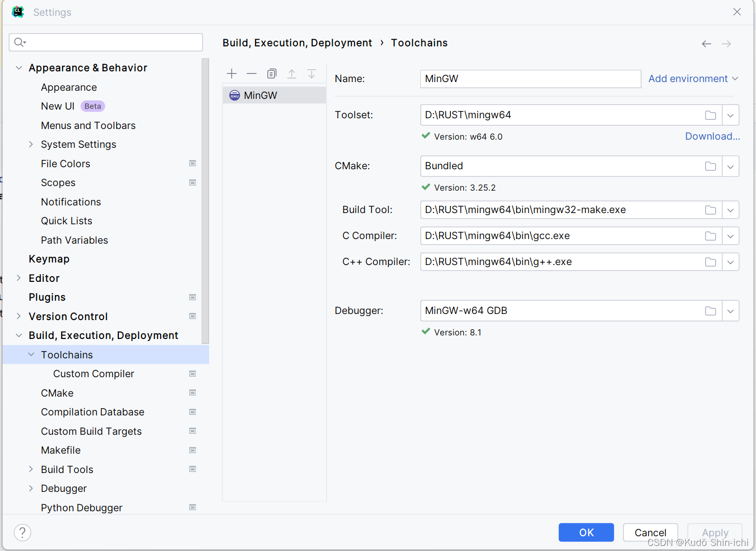
Task: Collapse Build, Execution, Deployment section chevron
Action: point(19,335)
